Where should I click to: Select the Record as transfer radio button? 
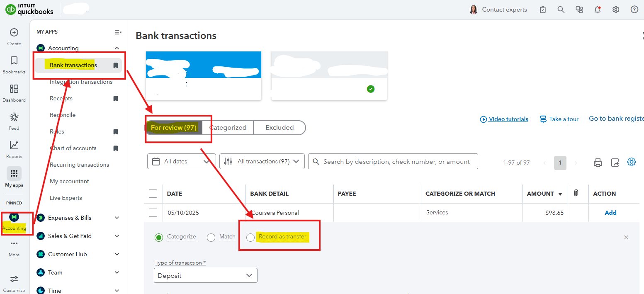coord(250,238)
